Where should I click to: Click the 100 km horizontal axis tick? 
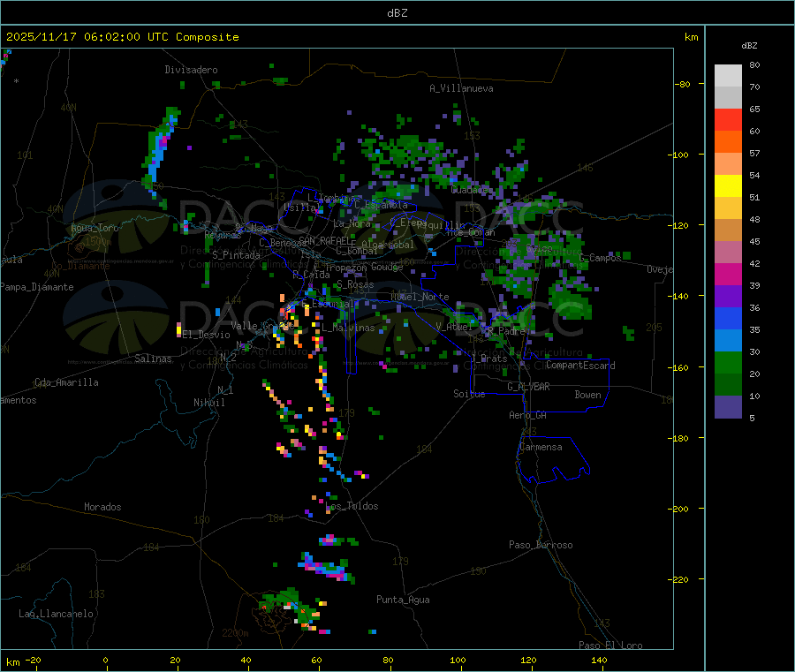point(458,660)
